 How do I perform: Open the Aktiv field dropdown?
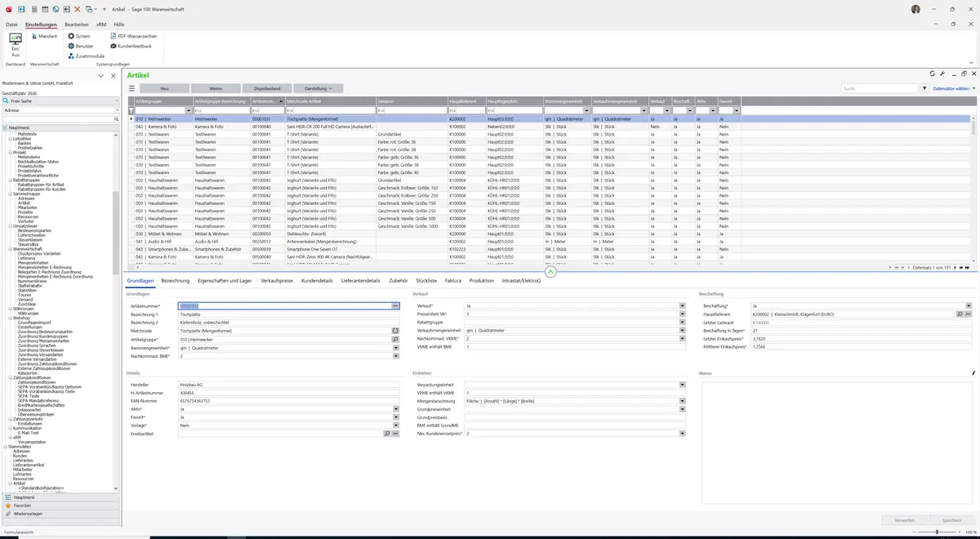coord(395,409)
